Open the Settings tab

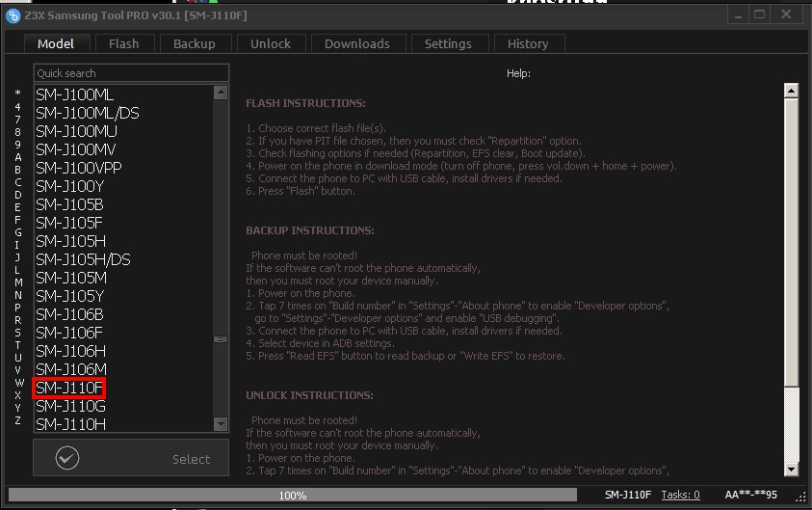448,44
